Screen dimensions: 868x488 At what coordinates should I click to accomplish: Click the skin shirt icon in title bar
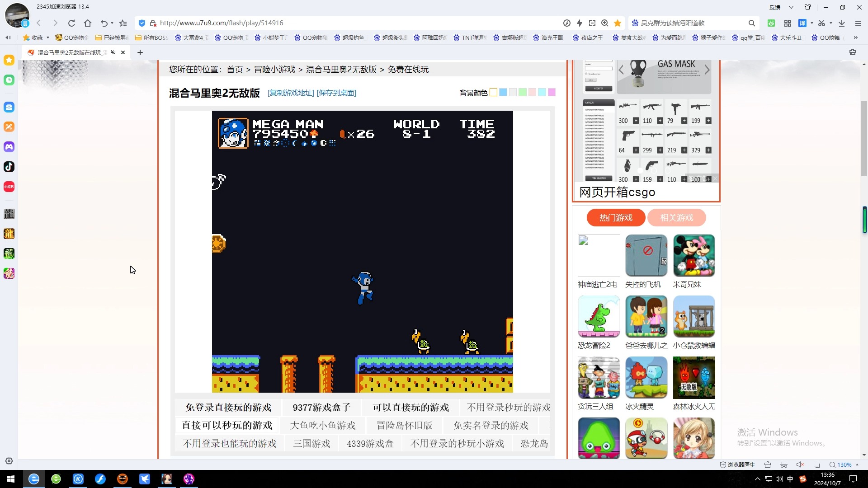808,7
